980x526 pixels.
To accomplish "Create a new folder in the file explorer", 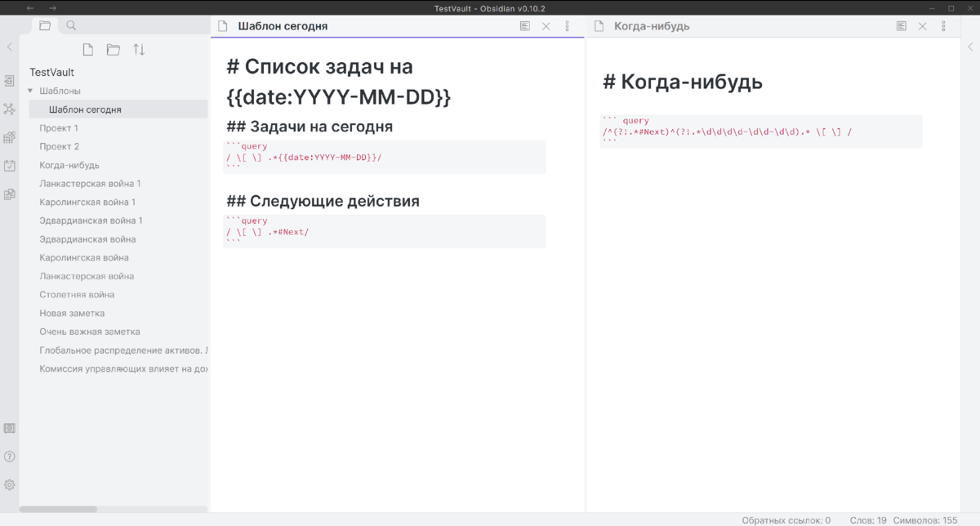I will (x=114, y=50).
